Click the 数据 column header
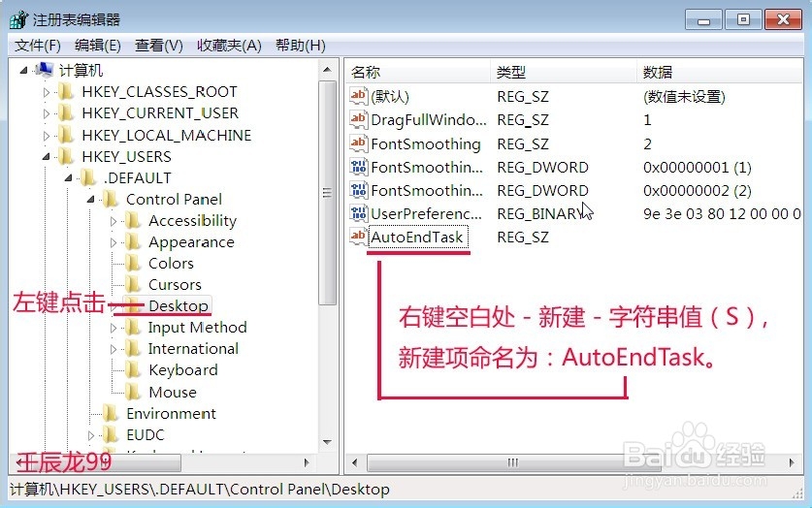This screenshot has height=508, width=812. click(x=720, y=72)
